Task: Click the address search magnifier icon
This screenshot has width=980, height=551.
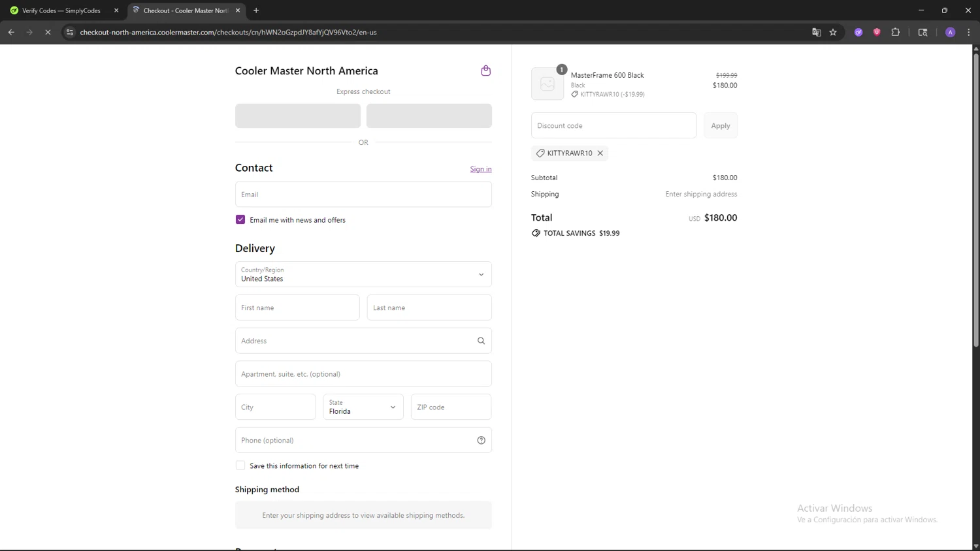Action: [481, 341]
